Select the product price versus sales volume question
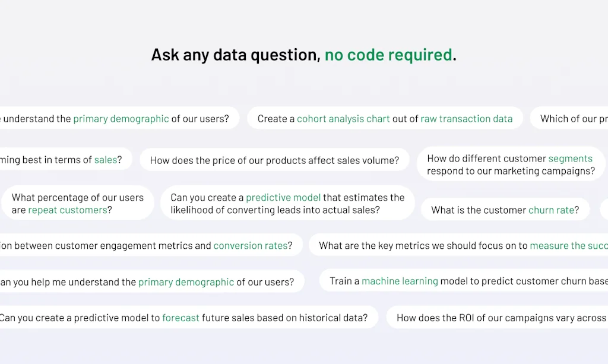The width and height of the screenshot is (608, 364). click(274, 159)
